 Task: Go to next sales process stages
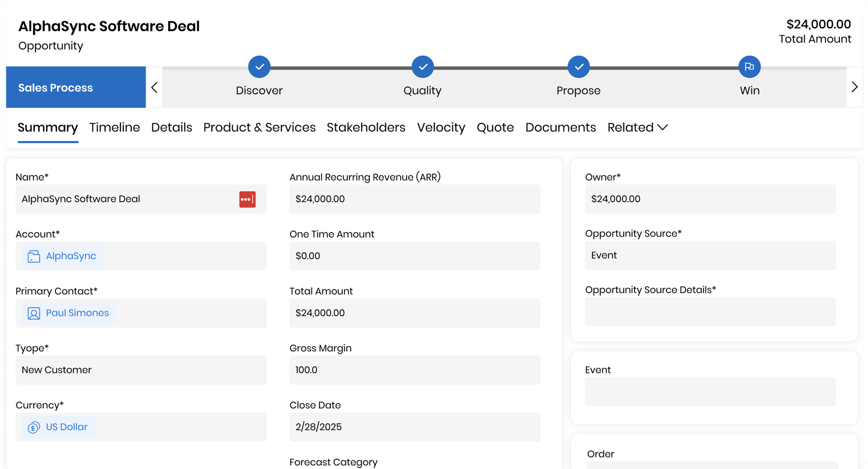tap(854, 87)
